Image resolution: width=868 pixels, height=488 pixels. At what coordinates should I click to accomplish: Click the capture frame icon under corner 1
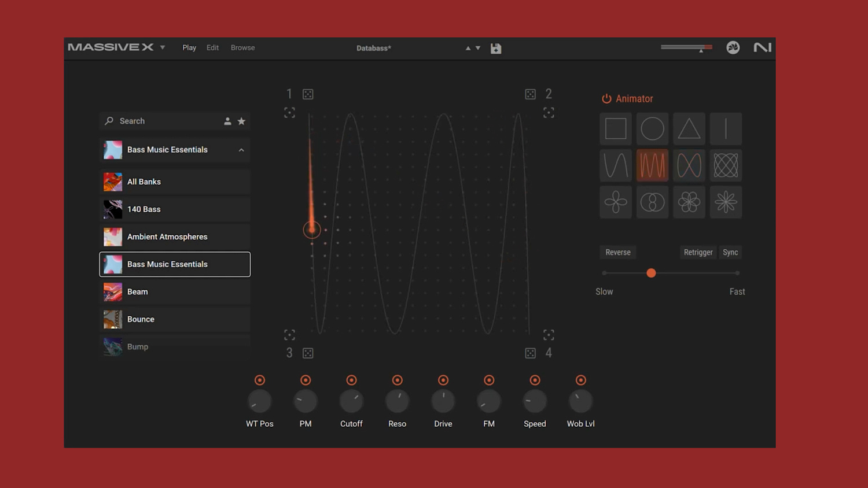pyautogui.click(x=289, y=113)
